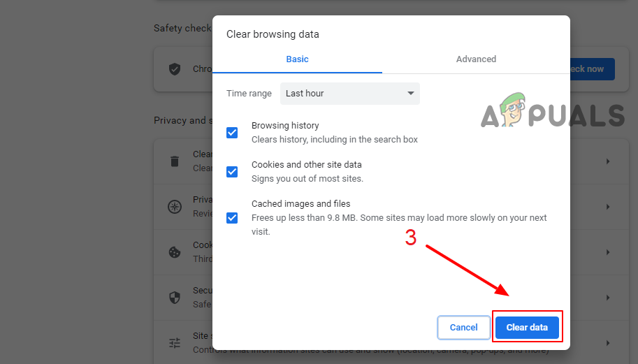638x364 pixels.
Task: Expand the Cookies row arrow
Action: [x=608, y=252]
